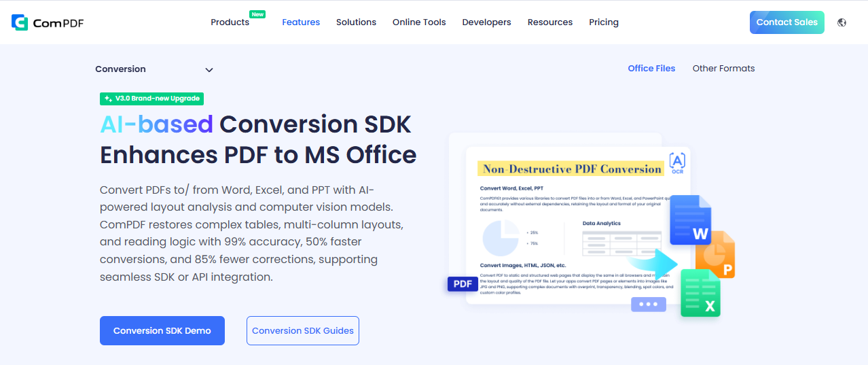Click the V3.0 Brand-new Upgrade badge
Screen dimensions: 868x365
point(151,99)
